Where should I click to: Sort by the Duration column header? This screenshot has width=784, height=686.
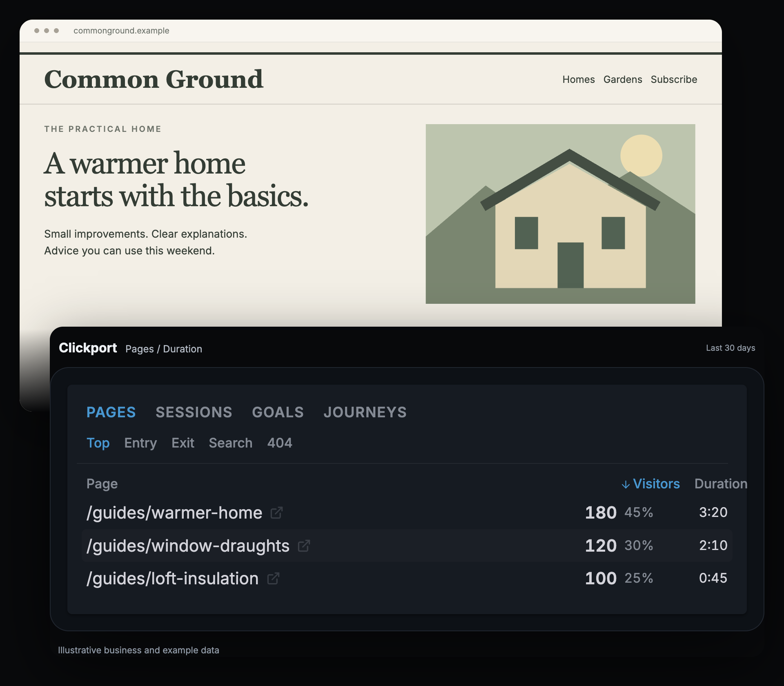(x=721, y=484)
